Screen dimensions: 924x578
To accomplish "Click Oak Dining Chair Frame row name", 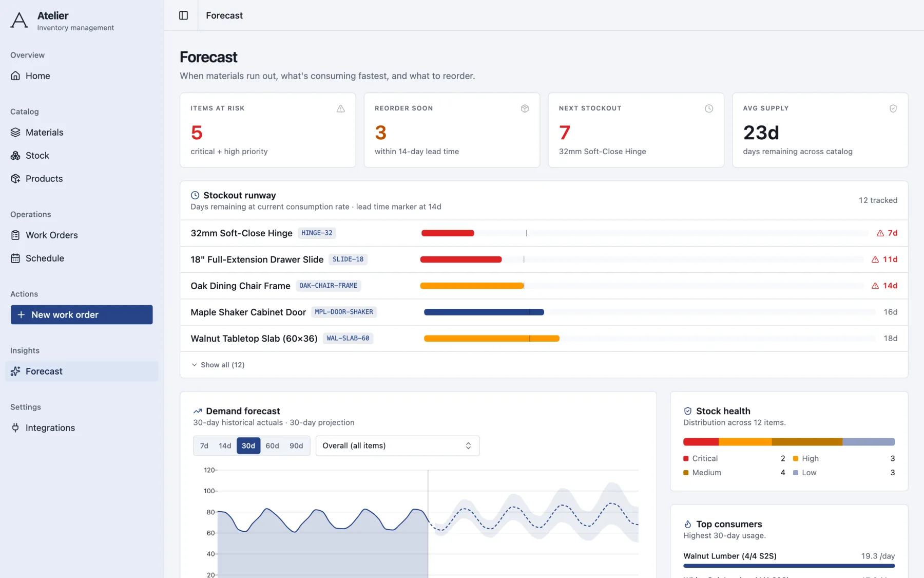I will [x=240, y=286].
